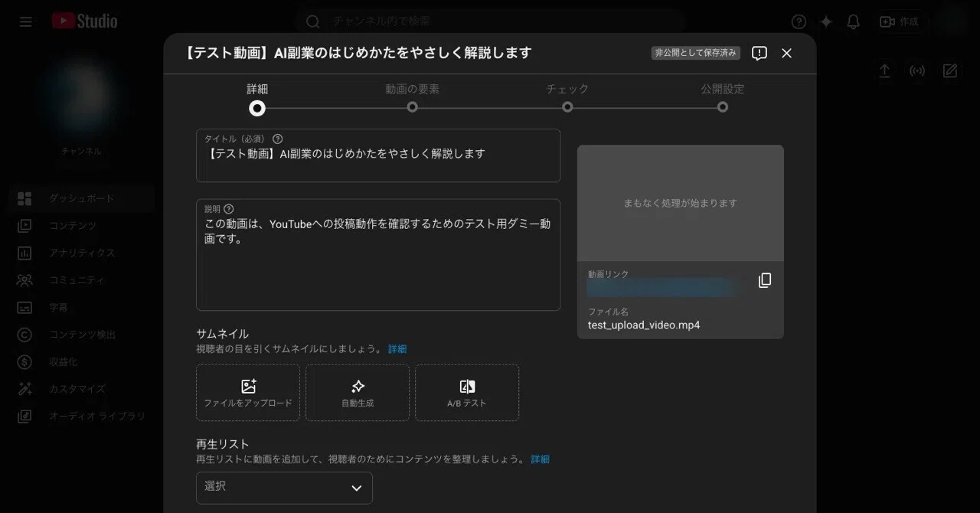Click the upload arrow icon behind the dialog
Viewport: 980px width, 513px height.
[x=884, y=71]
